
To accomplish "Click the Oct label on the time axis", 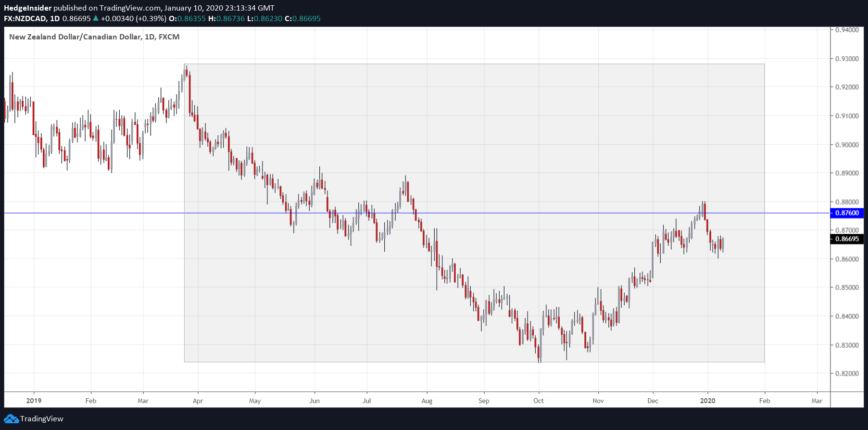I will [539, 401].
